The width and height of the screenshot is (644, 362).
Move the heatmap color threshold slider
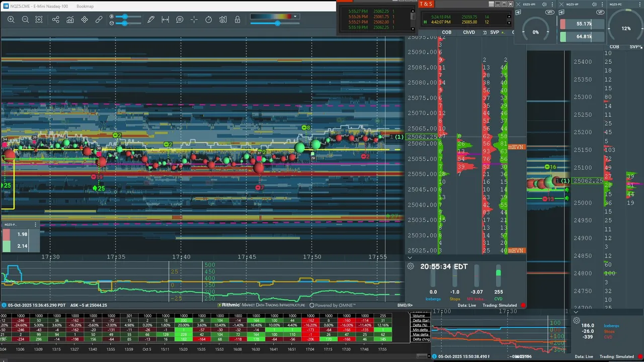coord(275,23)
